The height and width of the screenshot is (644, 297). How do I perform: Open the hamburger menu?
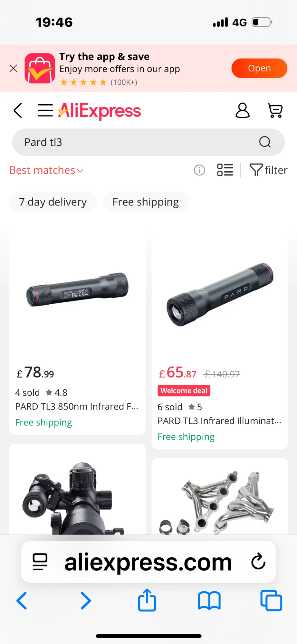coord(45,110)
